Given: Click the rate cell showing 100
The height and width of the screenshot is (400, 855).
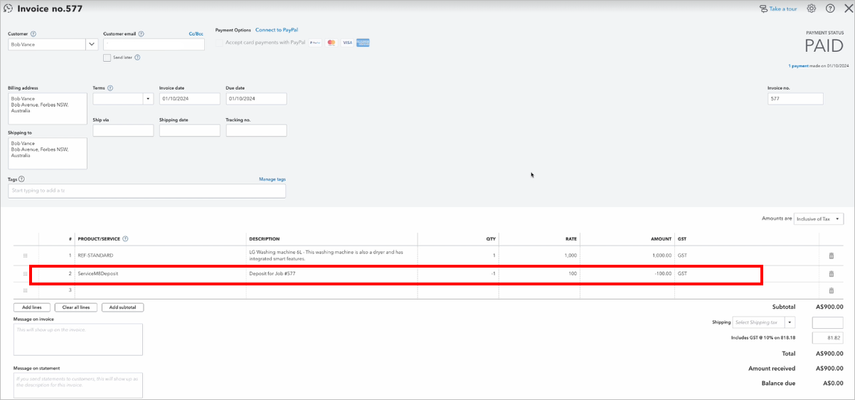Looking at the screenshot, I should (x=539, y=274).
